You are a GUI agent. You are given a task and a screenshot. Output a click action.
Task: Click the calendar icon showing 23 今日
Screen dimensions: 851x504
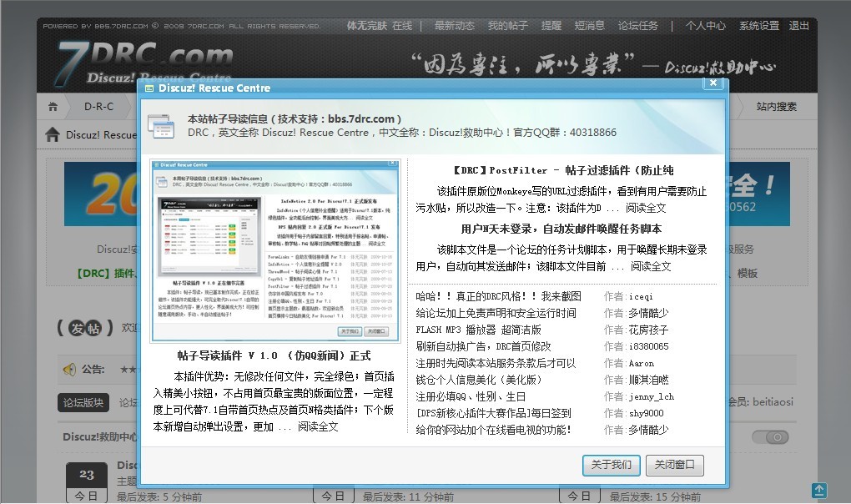tap(86, 483)
